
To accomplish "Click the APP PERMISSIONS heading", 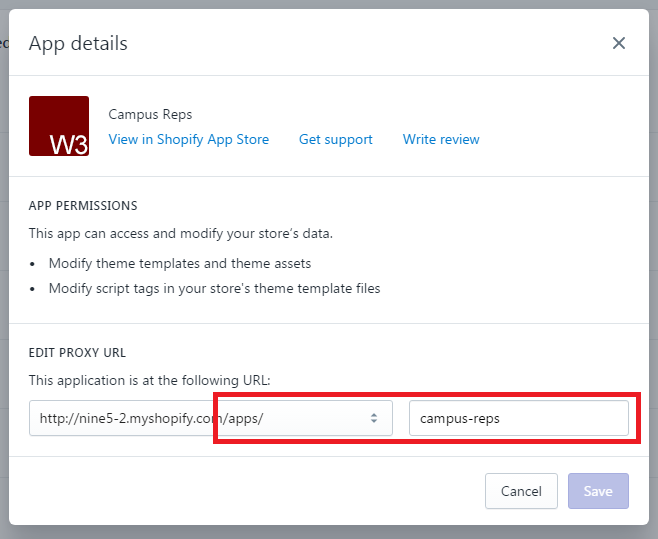I will [x=83, y=206].
